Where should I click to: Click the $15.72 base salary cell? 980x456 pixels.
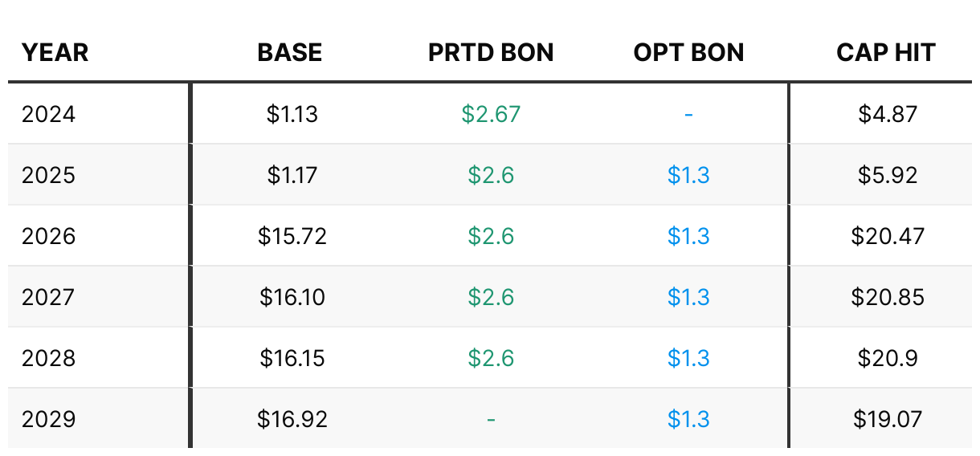(292, 236)
